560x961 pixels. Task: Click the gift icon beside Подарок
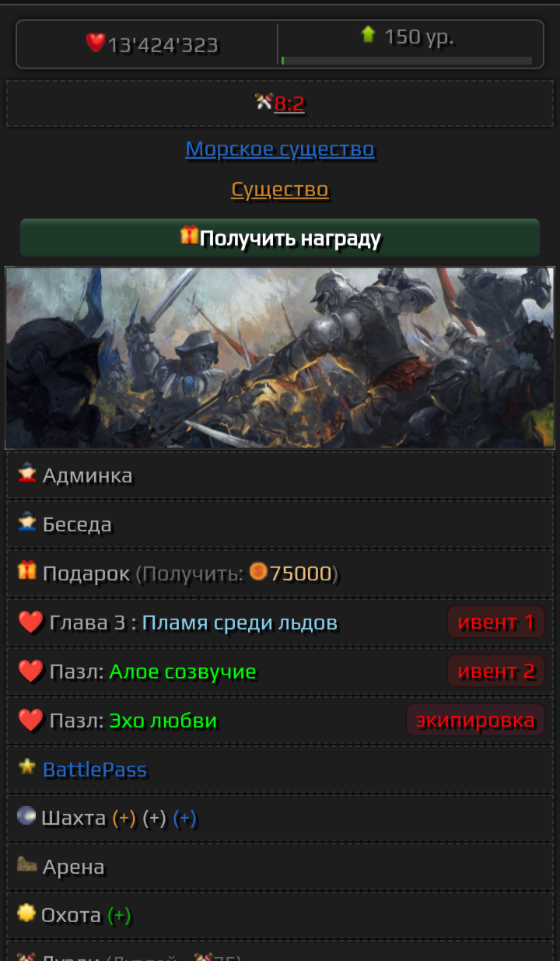coord(27,571)
